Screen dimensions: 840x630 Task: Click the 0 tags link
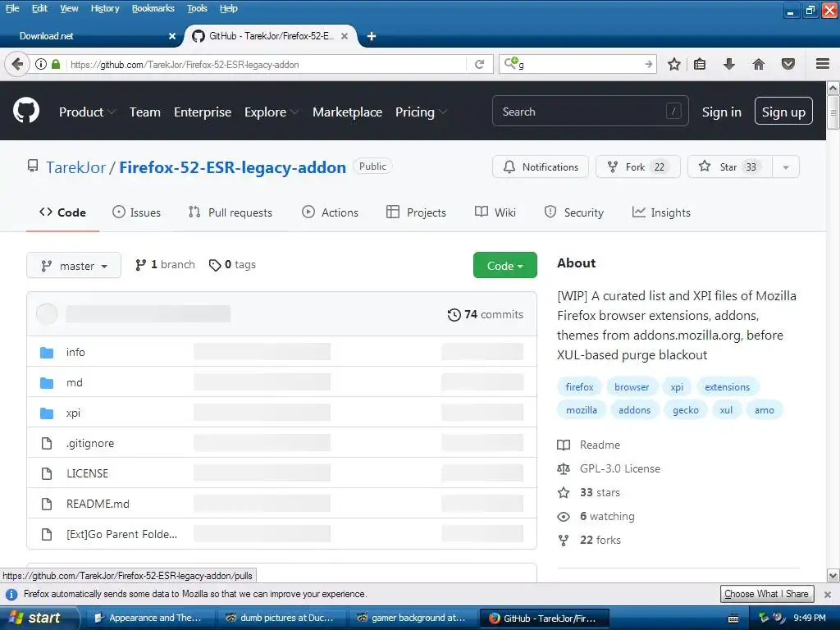click(x=232, y=265)
